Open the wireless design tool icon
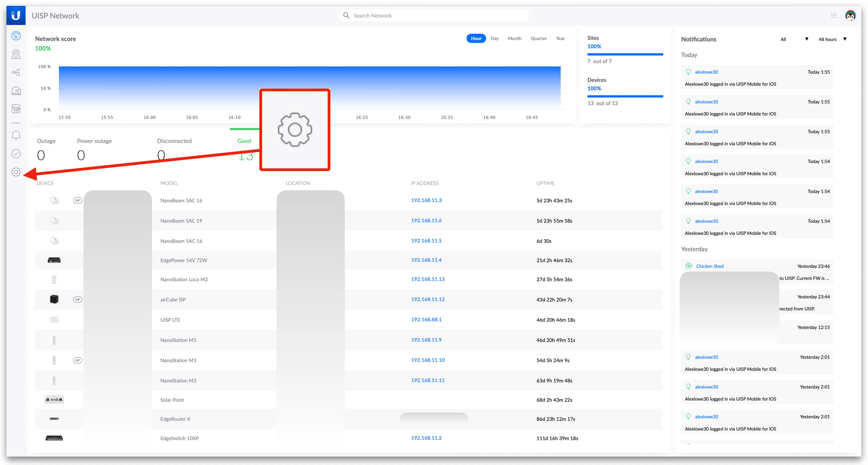The image size is (868, 465). pyautogui.click(x=16, y=109)
